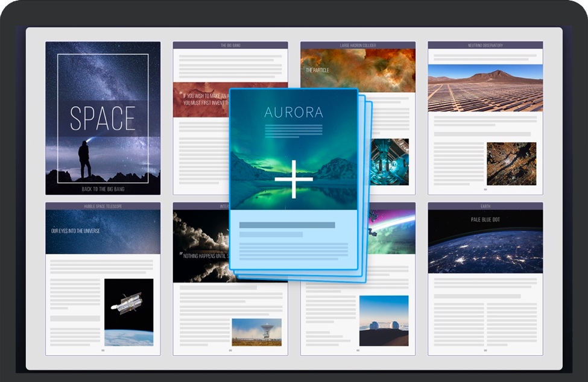Select the observatory domes photo
The height and width of the screenshot is (382, 588).
pos(384,321)
